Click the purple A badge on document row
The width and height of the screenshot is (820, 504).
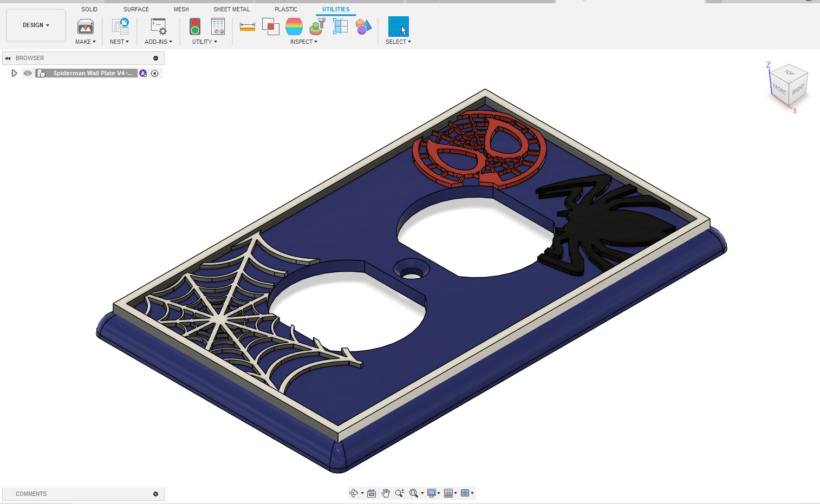143,73
